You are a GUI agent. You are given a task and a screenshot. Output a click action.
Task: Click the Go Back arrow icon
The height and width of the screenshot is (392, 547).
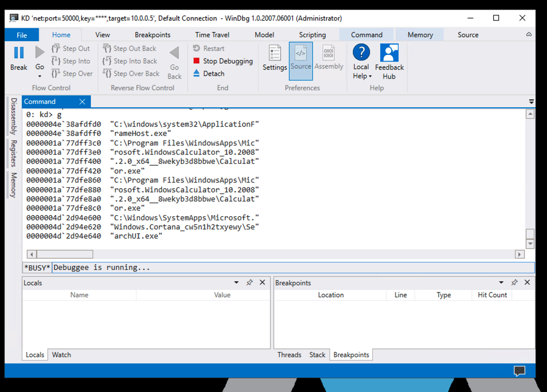[174, 52]
